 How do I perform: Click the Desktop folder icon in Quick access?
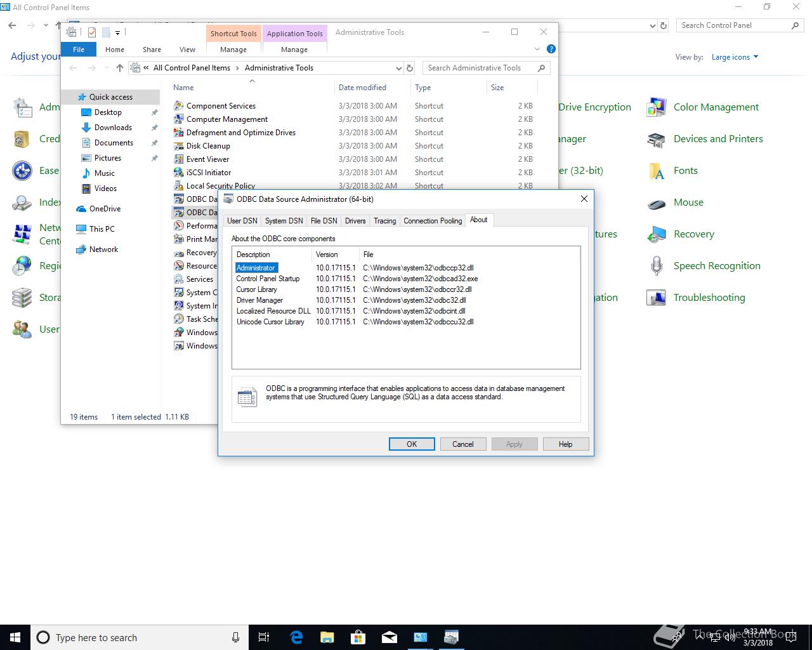(x=86, y=112)
